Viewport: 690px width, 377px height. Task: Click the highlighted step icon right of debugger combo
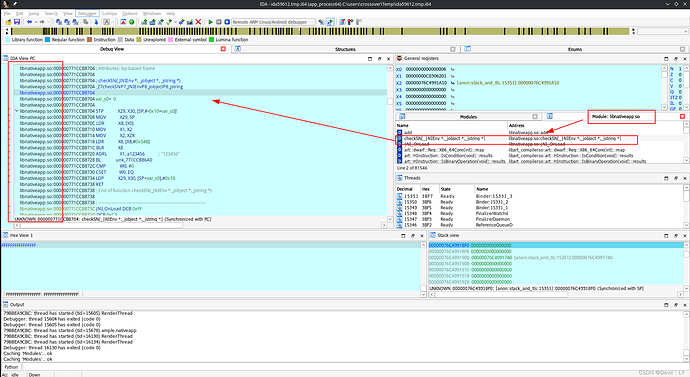click(330, 22)
